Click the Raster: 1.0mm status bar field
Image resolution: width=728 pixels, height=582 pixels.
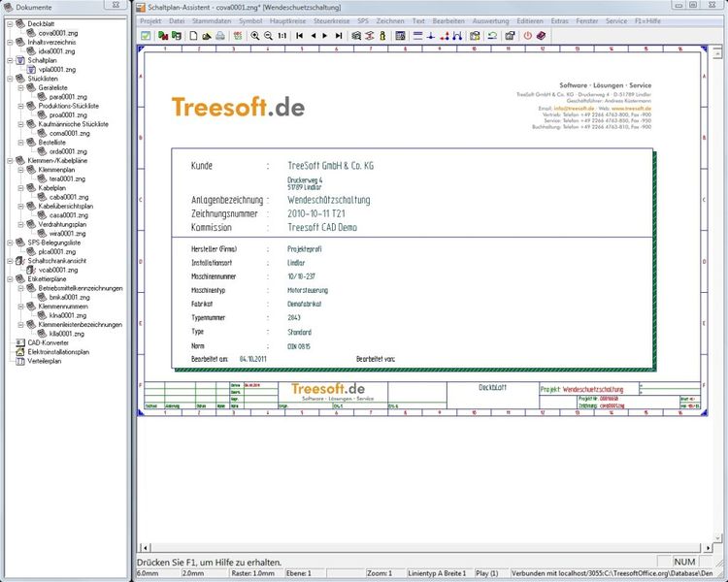tap(256, 573)
